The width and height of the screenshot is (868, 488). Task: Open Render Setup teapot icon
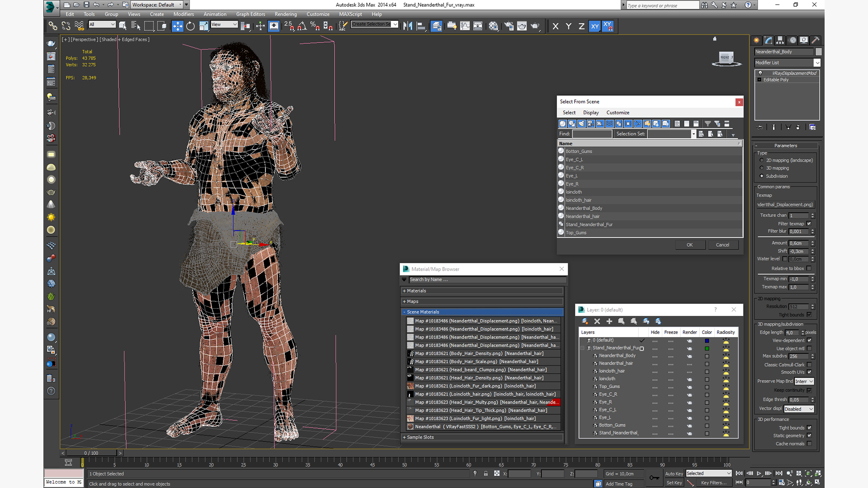[x=509, y=26]
